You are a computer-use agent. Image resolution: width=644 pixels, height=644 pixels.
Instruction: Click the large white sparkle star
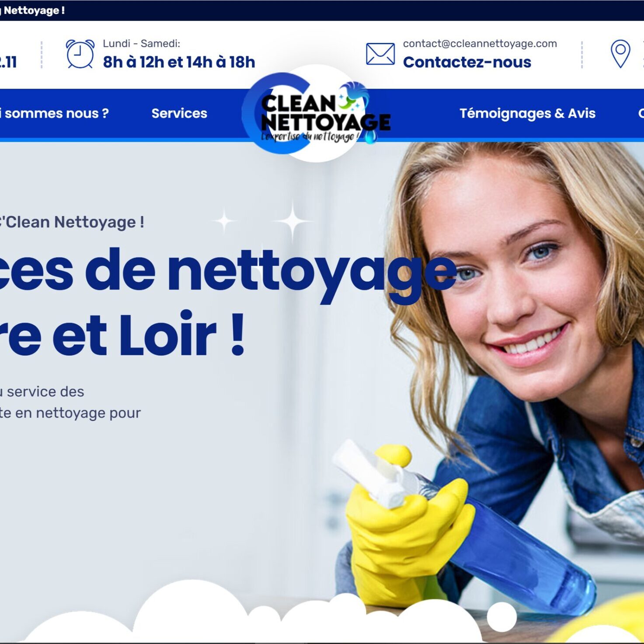[x=293, y=222]
